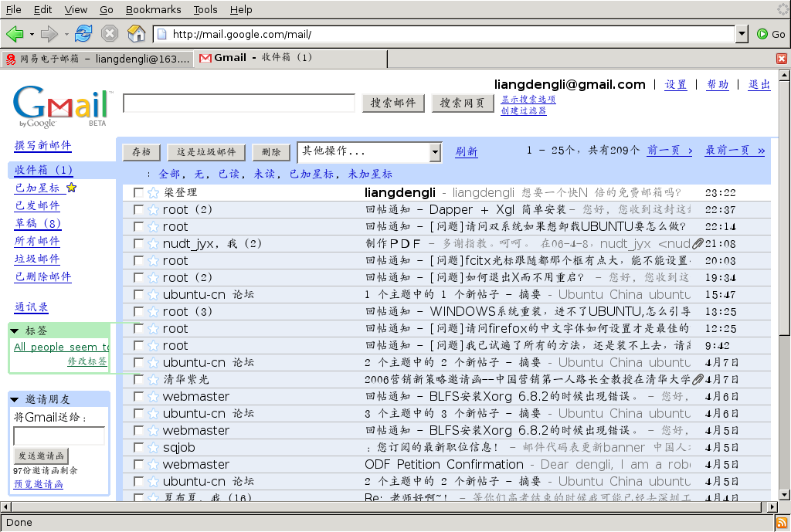Open the 草稿 (8) drafts link

coord(38,223)
